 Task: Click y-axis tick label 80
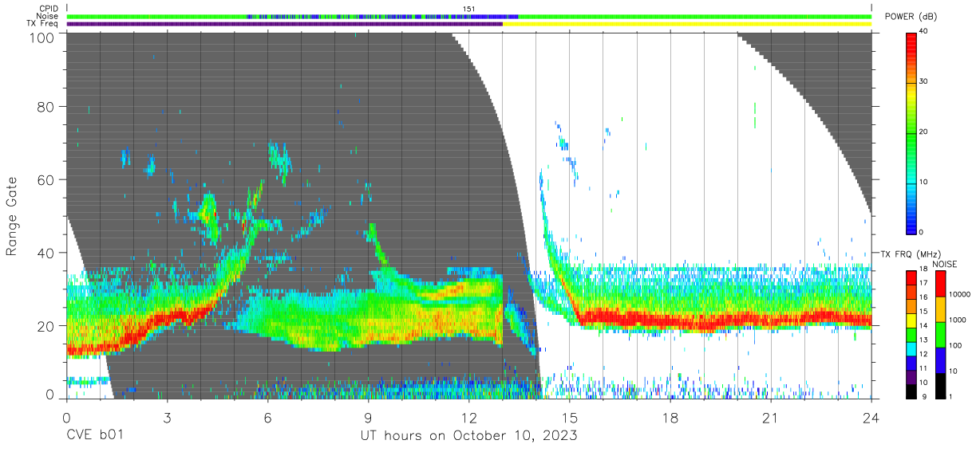click(x=45, y=107)
